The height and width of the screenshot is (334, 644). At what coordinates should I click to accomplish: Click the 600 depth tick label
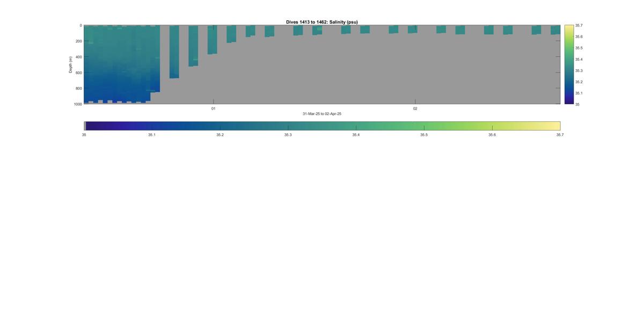pyautogui.click(x=79, y=72)
